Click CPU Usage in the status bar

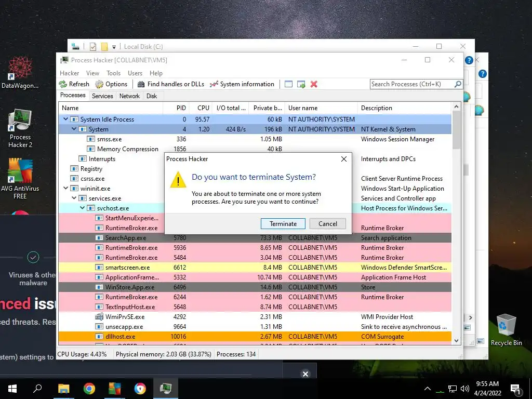click(x=82, y=354)
